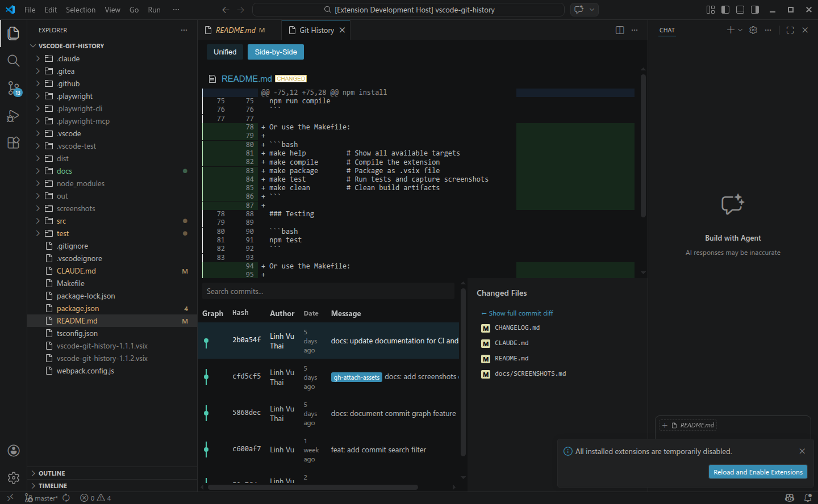
Task: Maximize the chat panel
Action: [790, 30]
